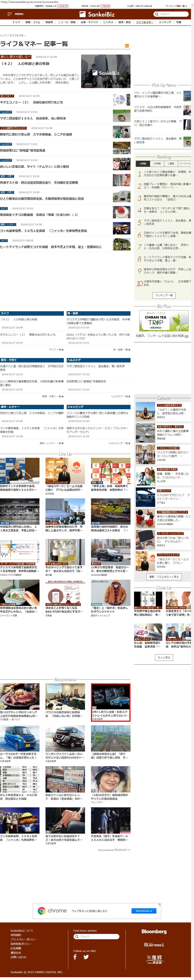Expand the マーケット情報一覧 dropdown at top
This screenshot has height=980, width=194.
pyautogui.click(x=176, y=6)
